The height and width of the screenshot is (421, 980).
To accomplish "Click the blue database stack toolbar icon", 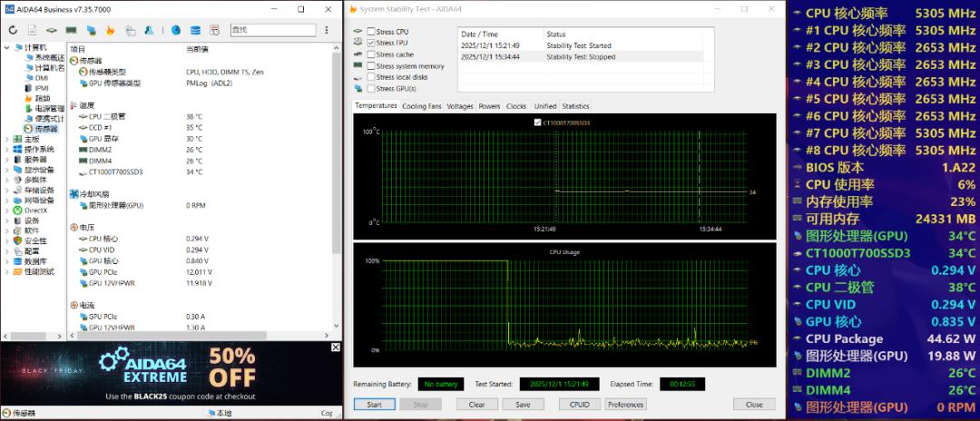I will (x=193, y=30).
